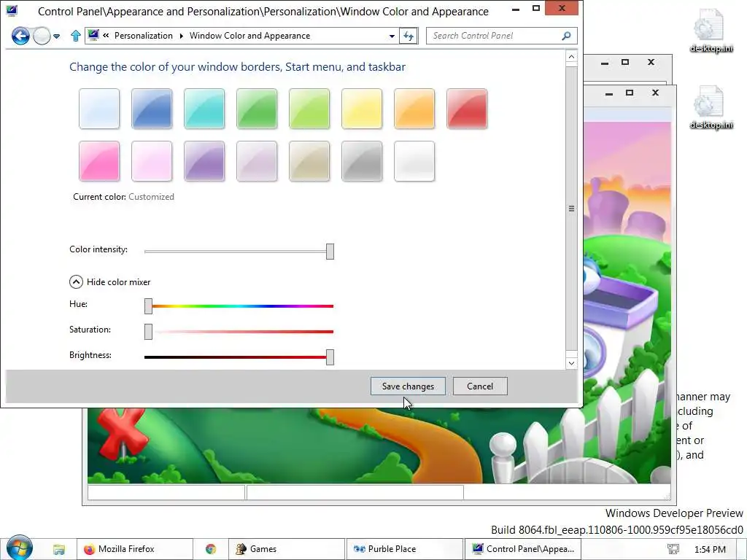The image size is (747, 560).
Task: Select the teal cyan color swatch
Action: 204,109
